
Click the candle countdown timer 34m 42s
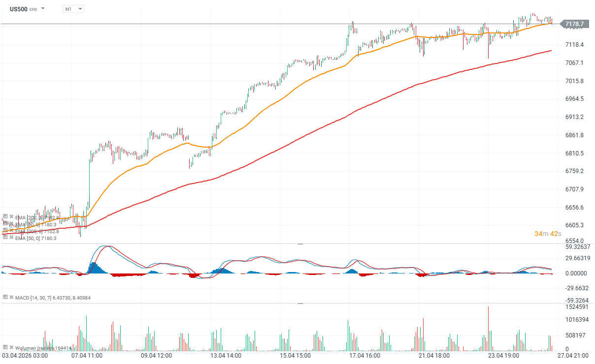[x=547, y=234]
